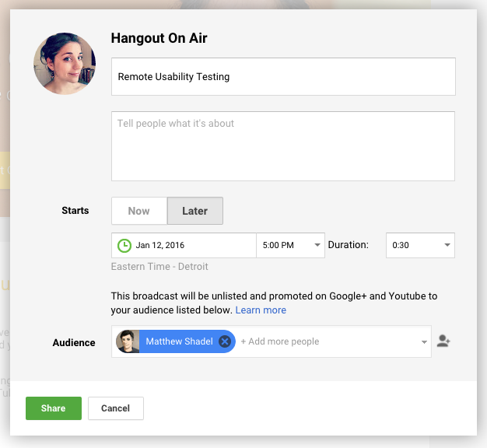
Task: Click the 'Tell people what it's about' description box
Action: (283, 146)
